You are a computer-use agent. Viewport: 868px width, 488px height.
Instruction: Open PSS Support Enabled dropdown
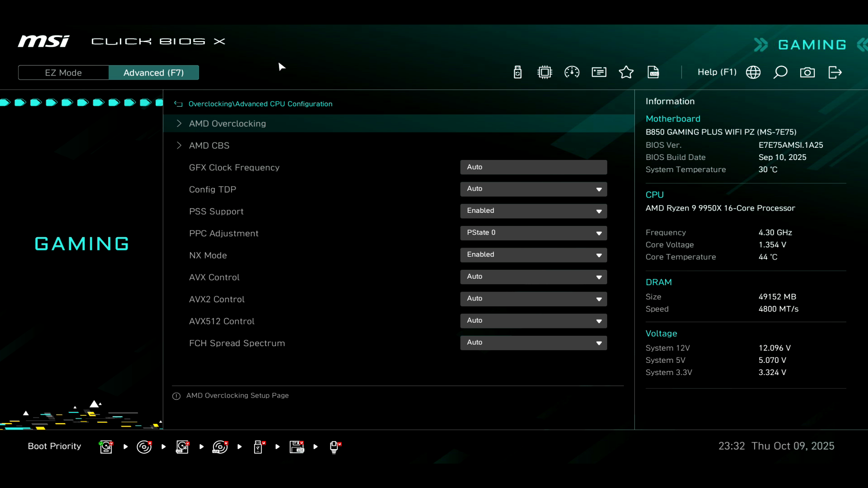tap(533, 211)
